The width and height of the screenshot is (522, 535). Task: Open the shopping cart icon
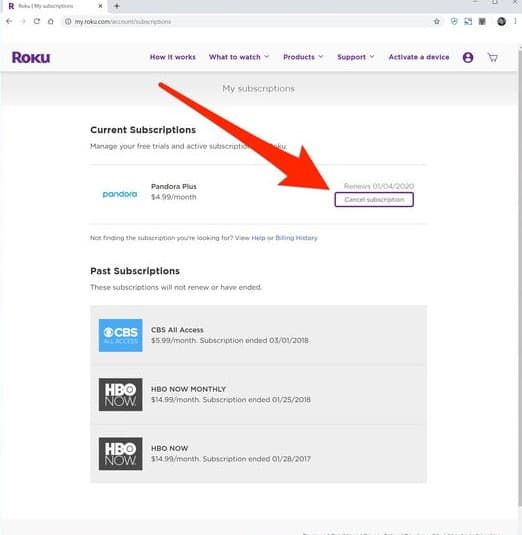(493, 57)
